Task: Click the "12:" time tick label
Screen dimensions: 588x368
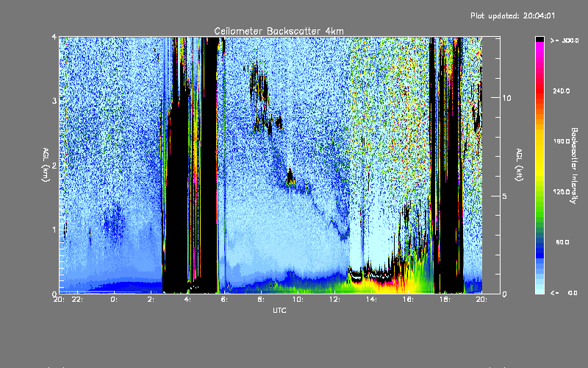Action: [x=335, y=300]
